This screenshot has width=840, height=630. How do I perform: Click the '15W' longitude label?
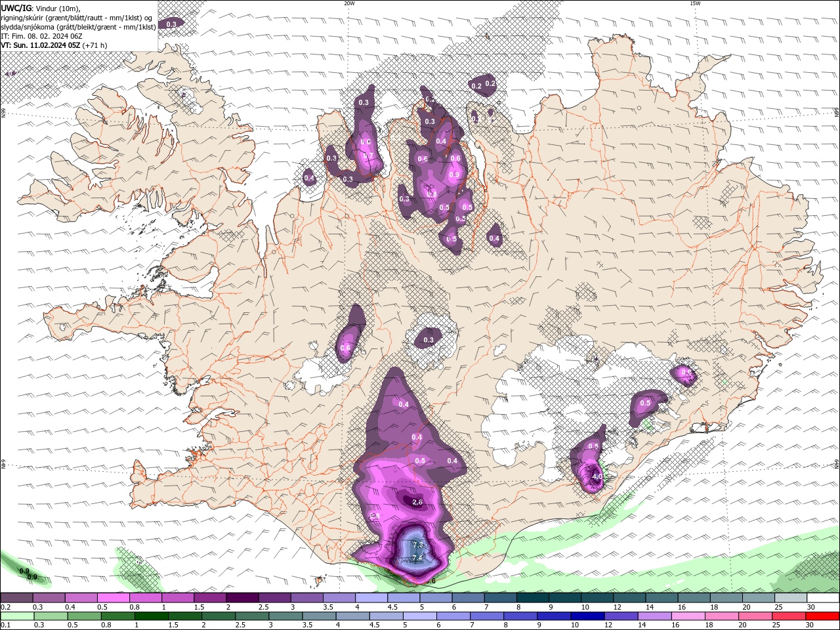point(695,3)
